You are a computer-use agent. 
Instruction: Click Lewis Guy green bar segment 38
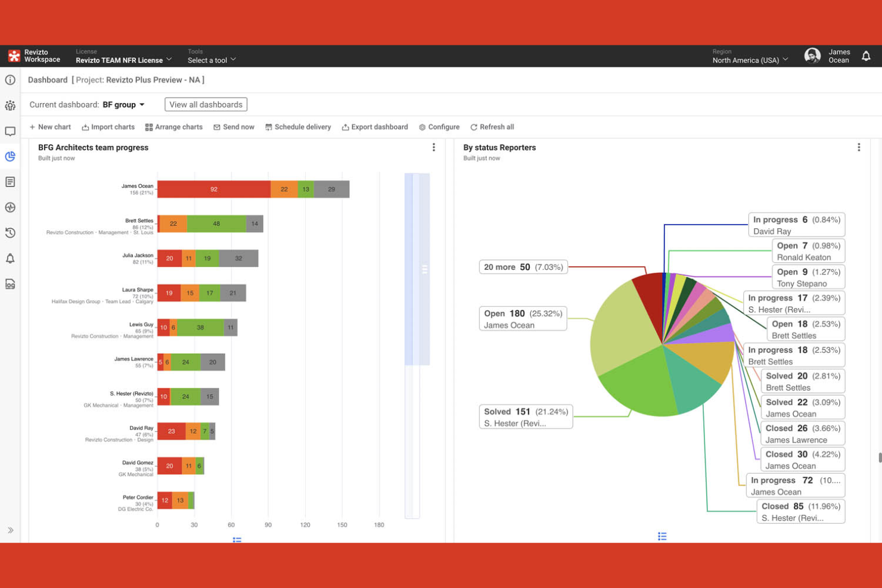click(x=200, y=328)
